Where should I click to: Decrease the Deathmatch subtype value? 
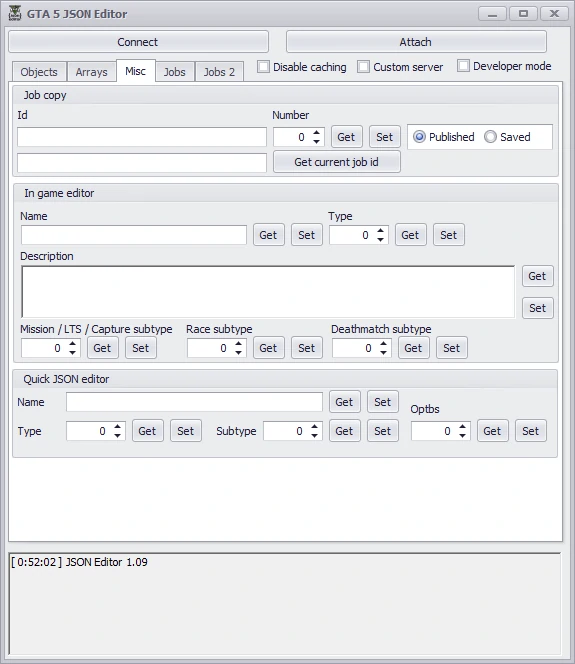click(383, 352)
